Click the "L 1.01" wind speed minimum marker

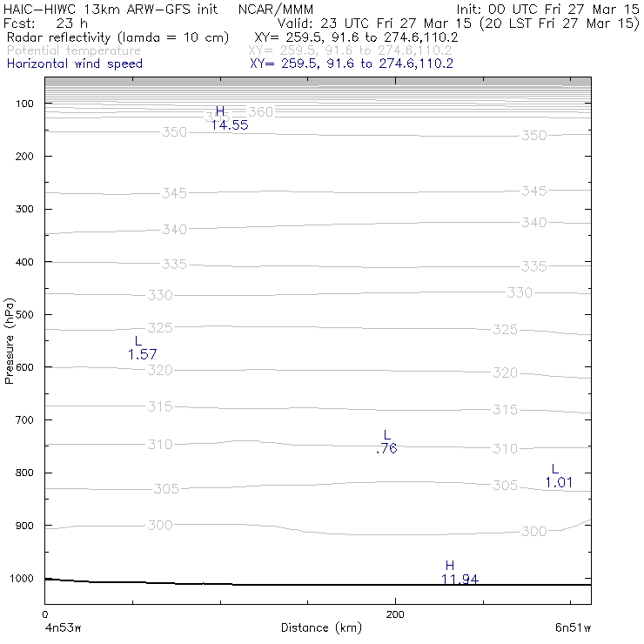click(x=559, y=476)
